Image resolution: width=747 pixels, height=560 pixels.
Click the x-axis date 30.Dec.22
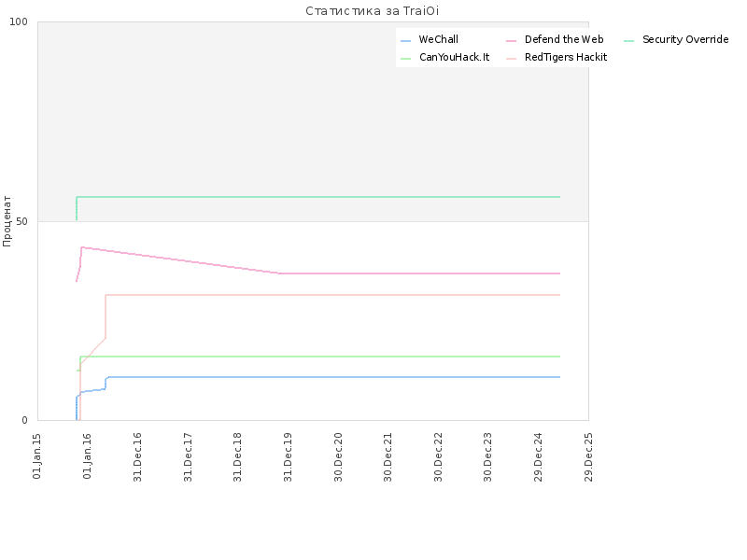coord(438,457)
